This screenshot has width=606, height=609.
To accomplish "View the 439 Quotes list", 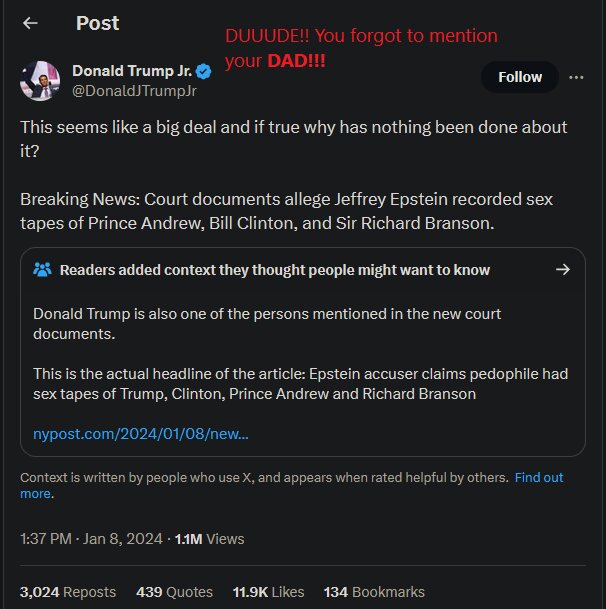I will click(174, 592).
